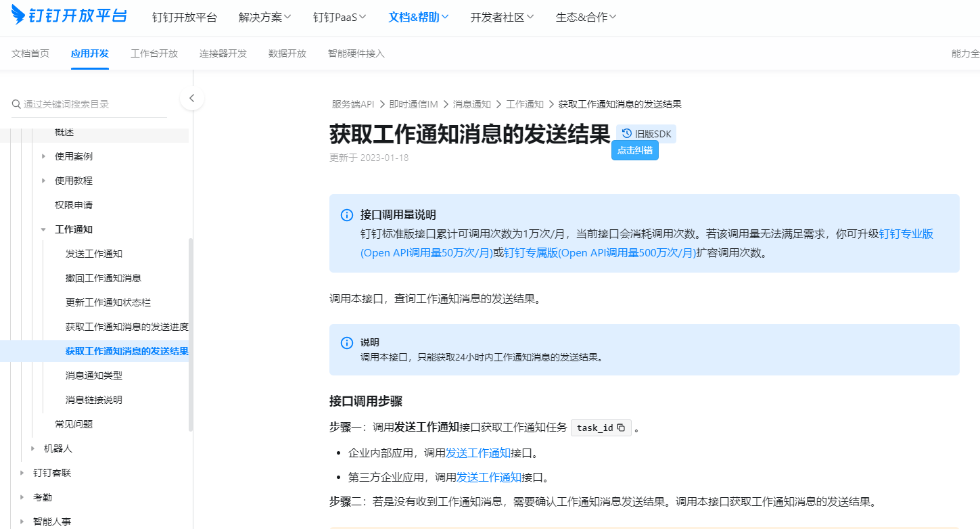Open the 开发者社区 dropdown menu

[502, 18]
